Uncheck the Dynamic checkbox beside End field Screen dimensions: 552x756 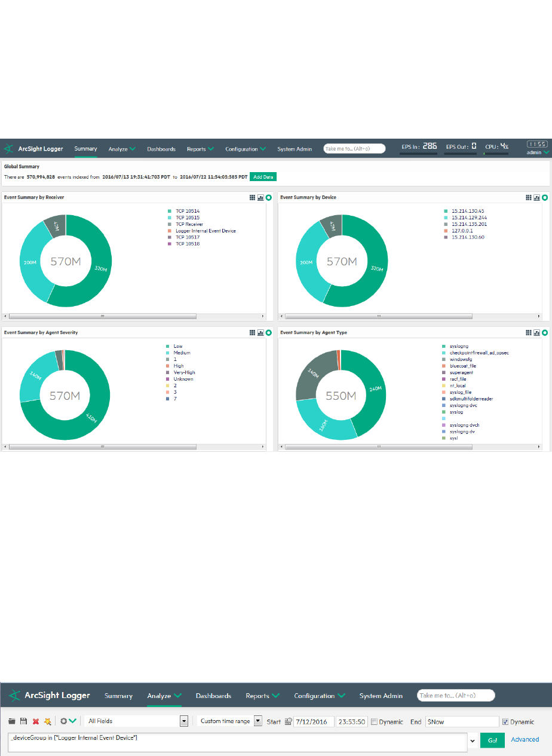(505, 722)
